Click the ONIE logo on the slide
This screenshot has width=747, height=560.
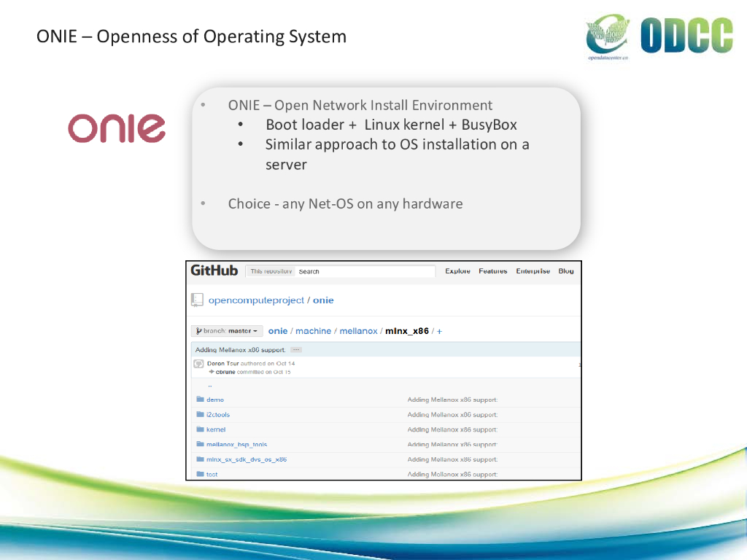click(117, 128)
